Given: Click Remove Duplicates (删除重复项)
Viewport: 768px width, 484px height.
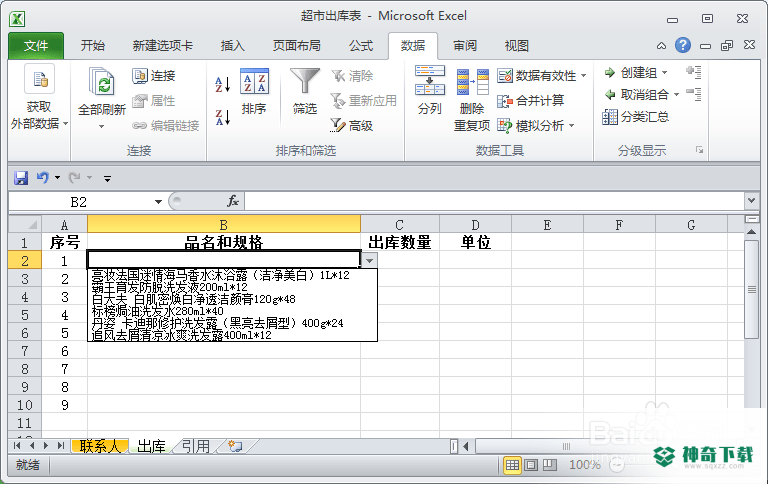Looking at the screenshot, I should [472, 100].
